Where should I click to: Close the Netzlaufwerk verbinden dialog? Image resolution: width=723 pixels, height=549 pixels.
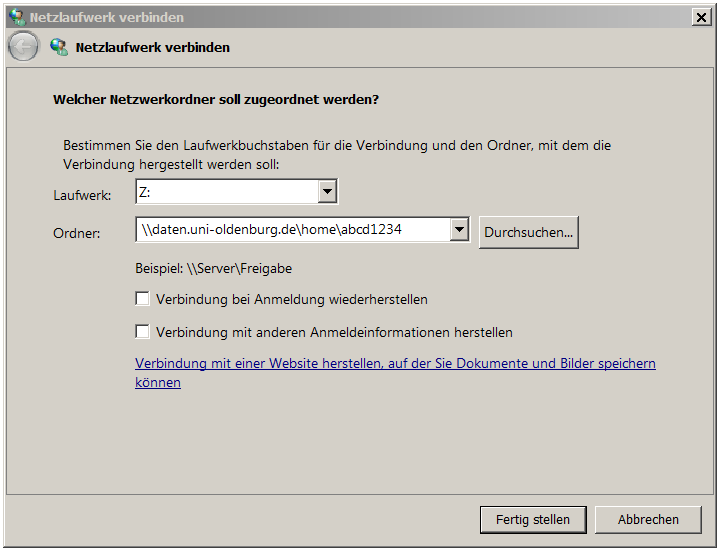pyautogui.click(x=701, y=17)
